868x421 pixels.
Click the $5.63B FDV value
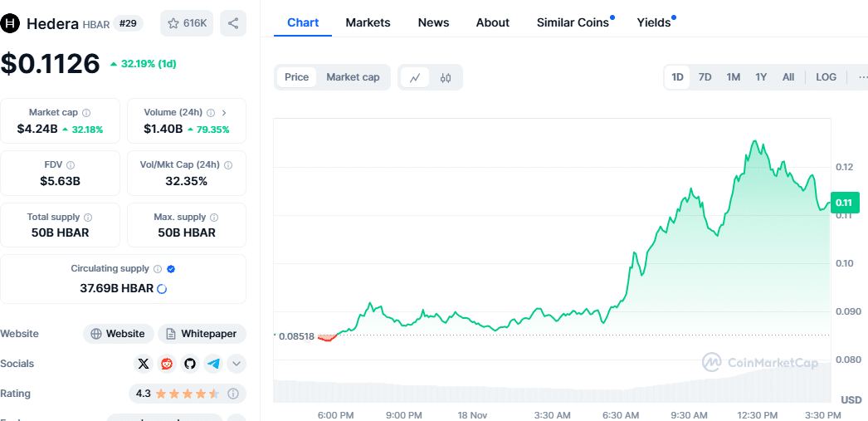(x=60, y=181)
